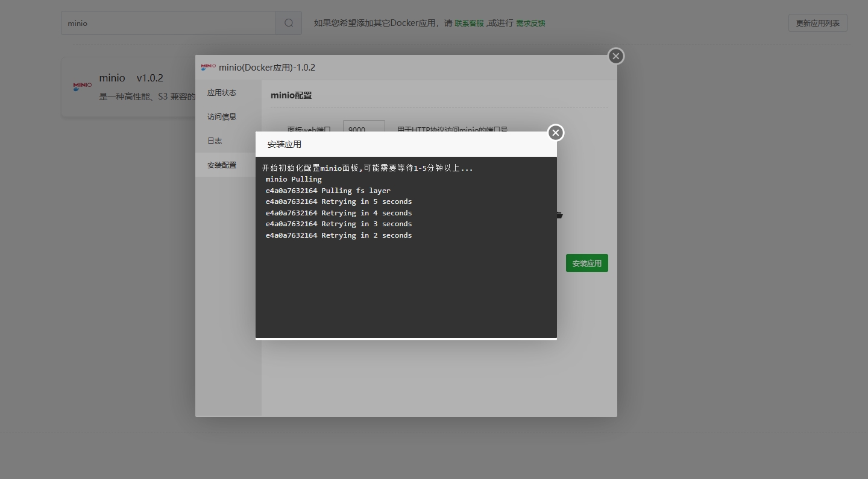Click the 'Pulling fs layer' log line

[x=328, y=191]
